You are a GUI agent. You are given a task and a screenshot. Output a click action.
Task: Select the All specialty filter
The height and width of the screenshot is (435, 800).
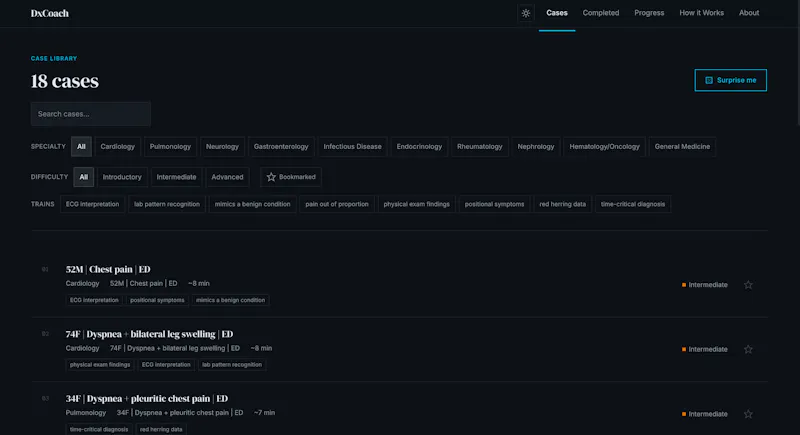81,147
